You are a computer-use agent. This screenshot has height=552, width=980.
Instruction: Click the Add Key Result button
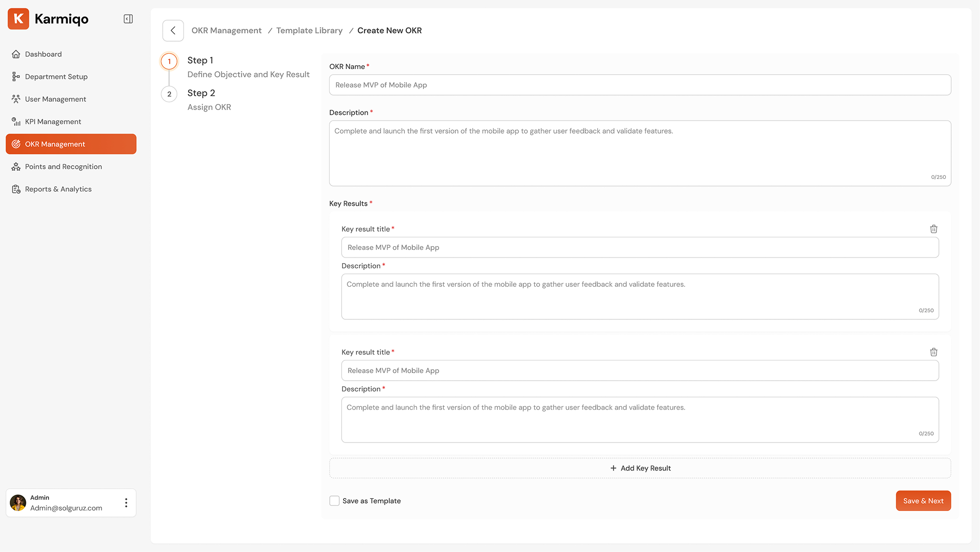640,468
